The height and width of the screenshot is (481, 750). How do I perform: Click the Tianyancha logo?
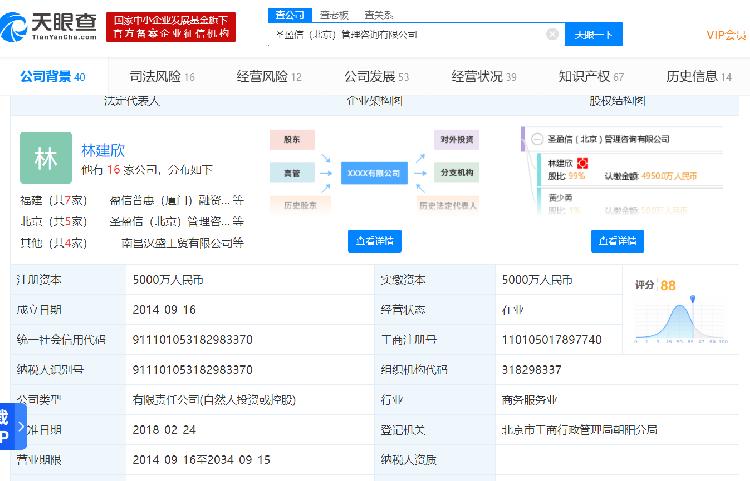point(49,26)
